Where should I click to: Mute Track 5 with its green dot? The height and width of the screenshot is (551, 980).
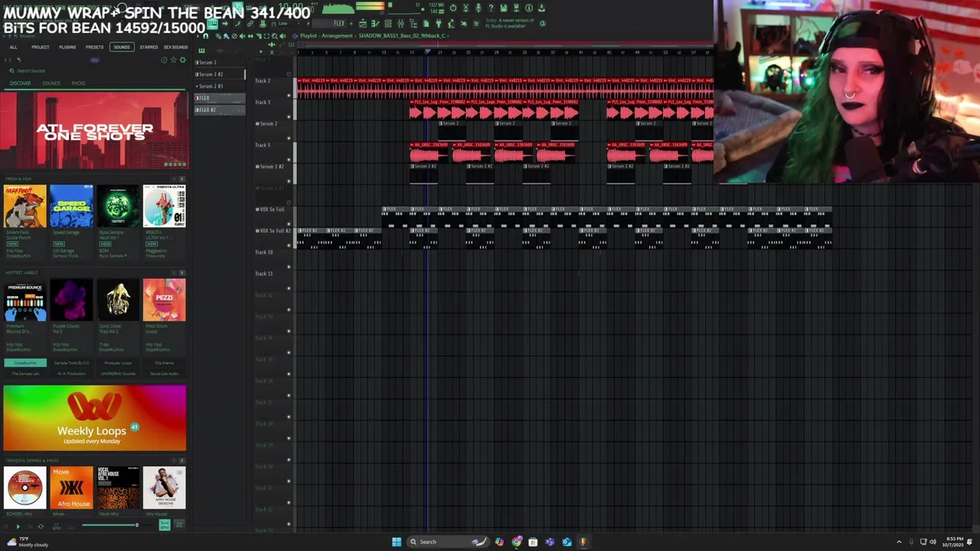pos(289,159)
